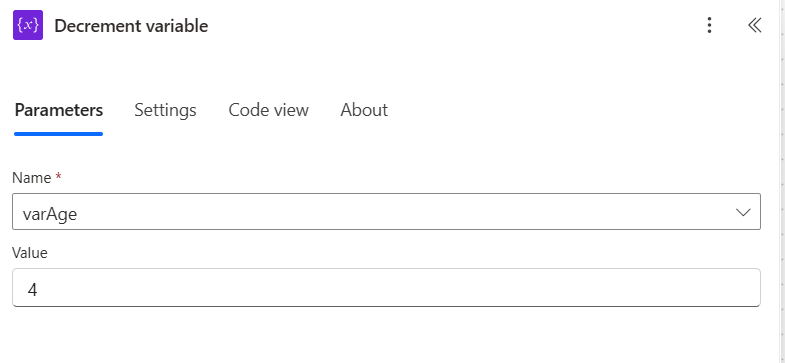Screen dimensions: 785x363
Task: Click the Name field label
Action: [x=32, y=178]
